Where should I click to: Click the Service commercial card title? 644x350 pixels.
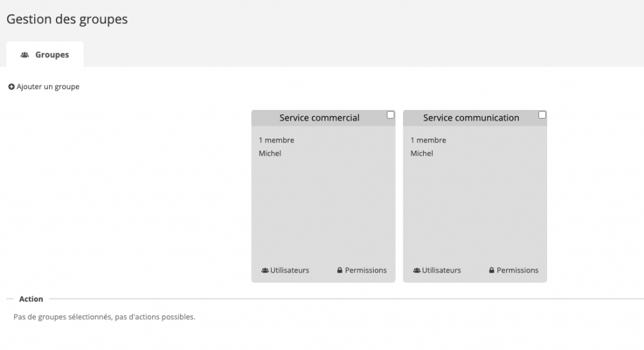click(x=319, y=118)
